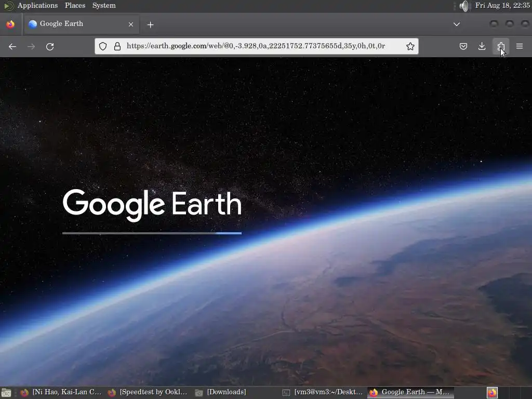Viewport: 532px width, 399px height.
Task: Click the URL address bar field
Action: click(x=257, y=46)
